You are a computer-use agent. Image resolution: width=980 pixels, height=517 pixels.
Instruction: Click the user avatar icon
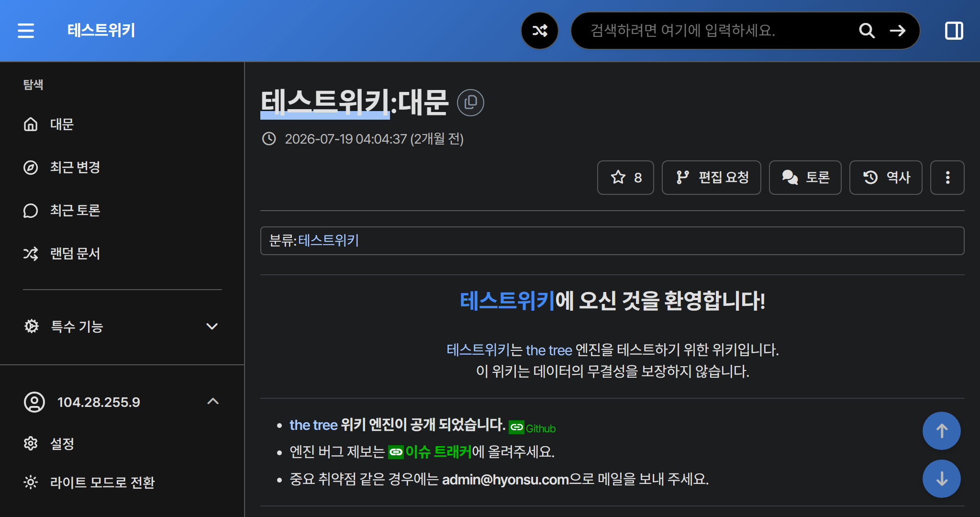(x=34, y=402)
